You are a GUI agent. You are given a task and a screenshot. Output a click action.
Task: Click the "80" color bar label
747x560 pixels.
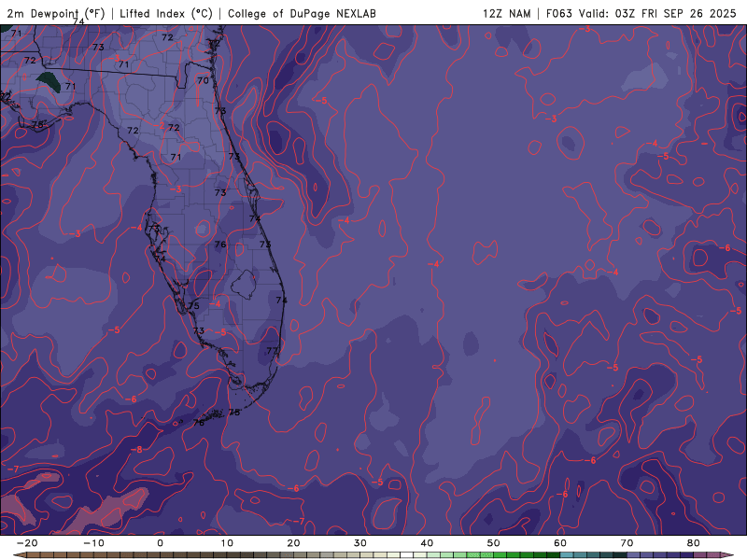[694, 543]
